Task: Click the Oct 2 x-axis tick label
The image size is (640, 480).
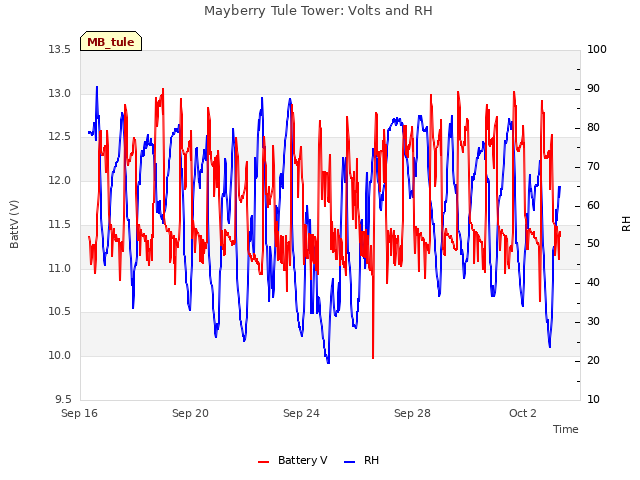Action: (523, 413)
